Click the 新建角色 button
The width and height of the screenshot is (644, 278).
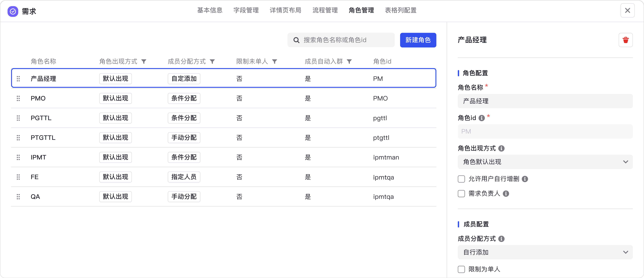click(418, 40)
